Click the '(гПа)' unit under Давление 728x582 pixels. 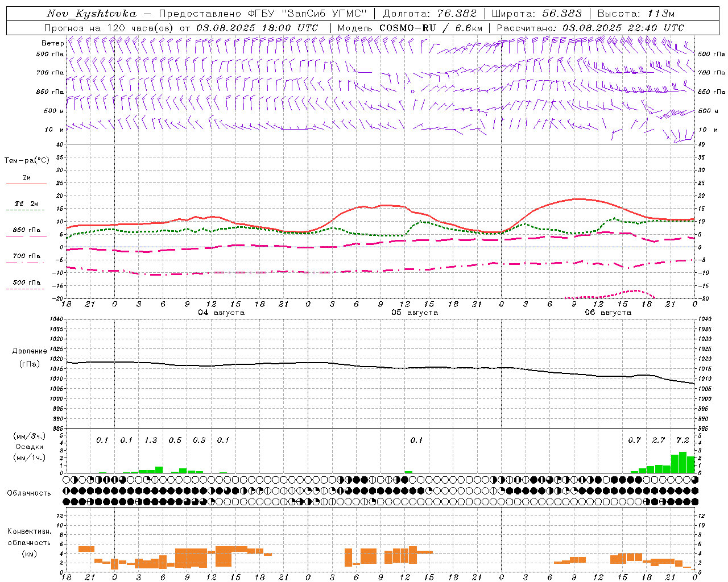[30, 364]
